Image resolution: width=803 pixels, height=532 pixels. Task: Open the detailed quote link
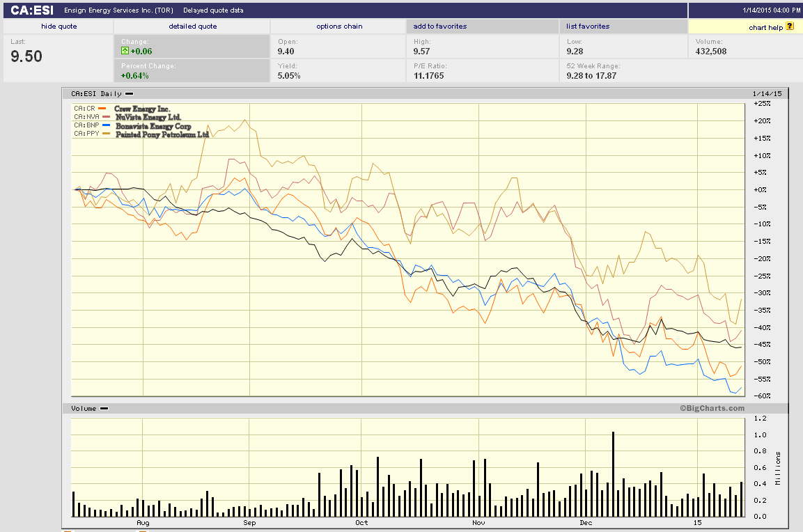click(x=192, y=26)
